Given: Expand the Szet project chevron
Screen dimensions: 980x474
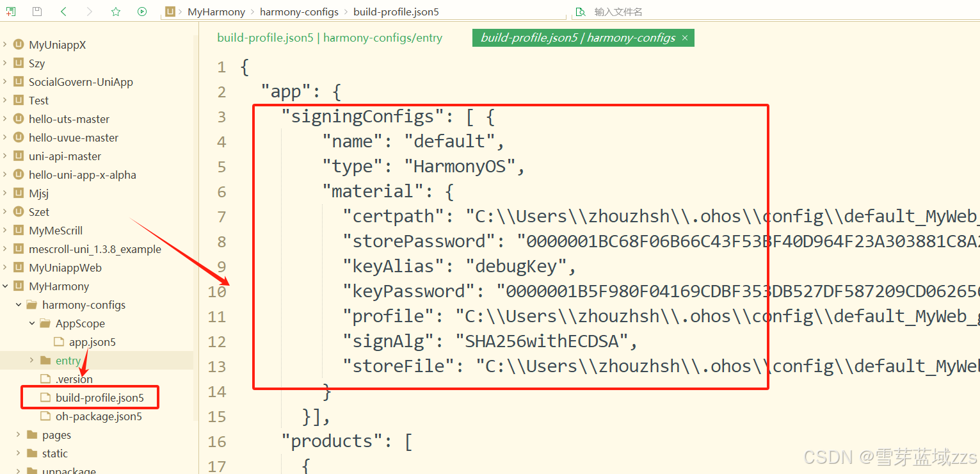Looking at the screenshot, I should click(5, 212).
